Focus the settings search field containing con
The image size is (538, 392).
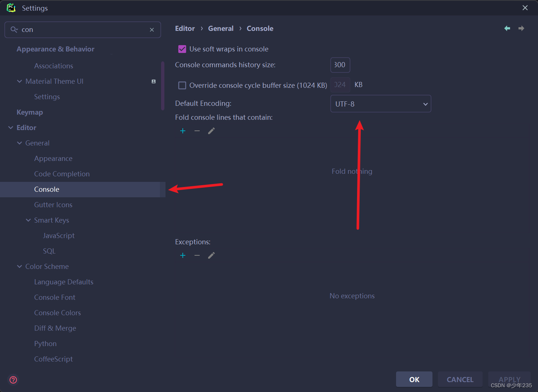tap(83, 30)
